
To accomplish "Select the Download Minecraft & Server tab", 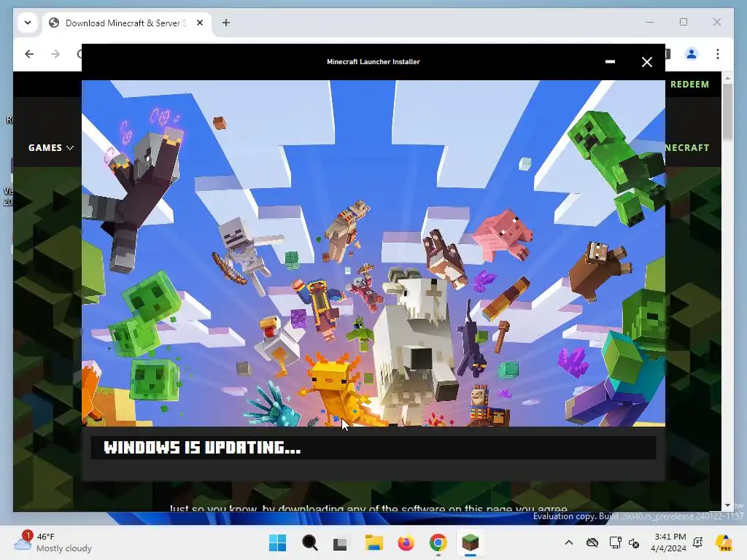I will click(x=125, y=23).
